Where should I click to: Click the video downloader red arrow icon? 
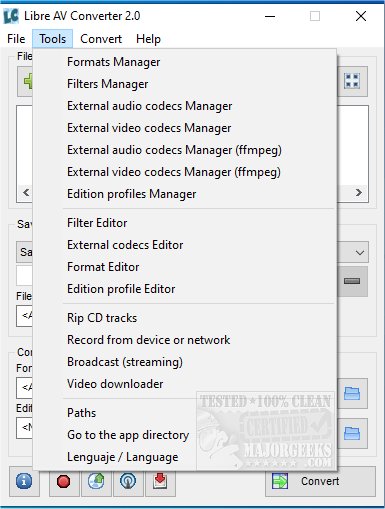coord(160,482)
